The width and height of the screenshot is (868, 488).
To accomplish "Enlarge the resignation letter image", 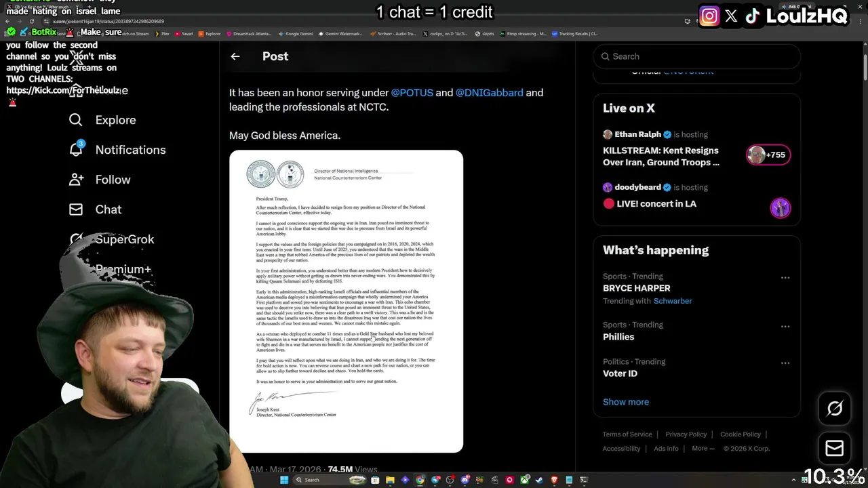I will point(346,301).
